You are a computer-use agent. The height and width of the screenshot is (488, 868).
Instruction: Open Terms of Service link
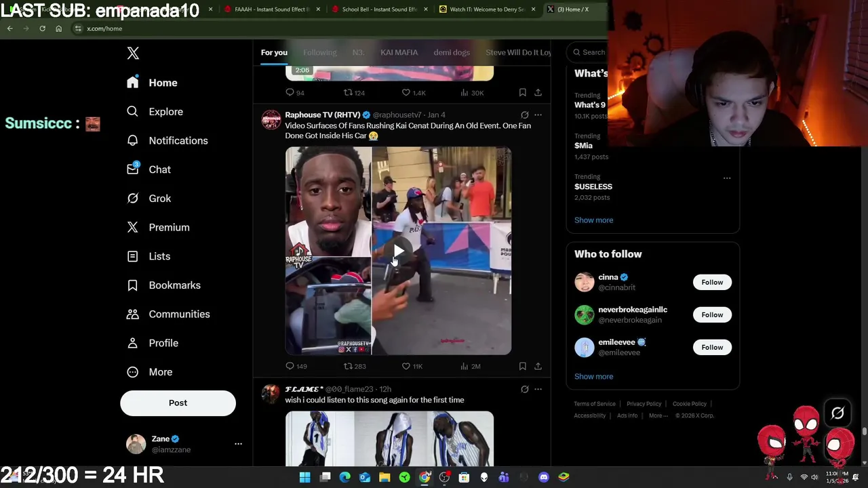pyautogui.click(x=595, y=404)
